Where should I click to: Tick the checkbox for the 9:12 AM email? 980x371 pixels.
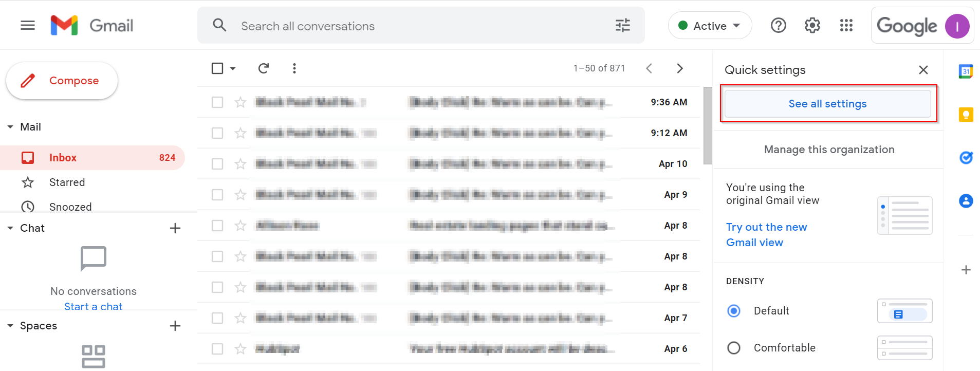coord(217,133)
